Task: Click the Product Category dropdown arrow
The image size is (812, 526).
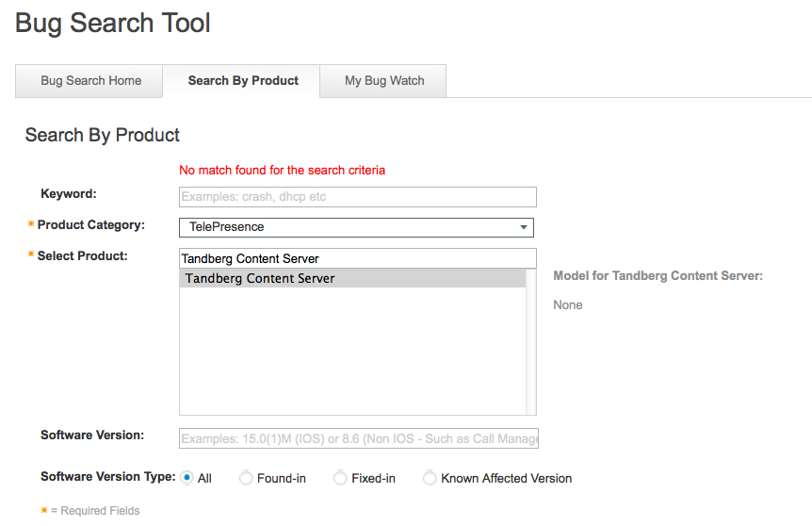Action: pyautogui.click(x=524, y=227)
